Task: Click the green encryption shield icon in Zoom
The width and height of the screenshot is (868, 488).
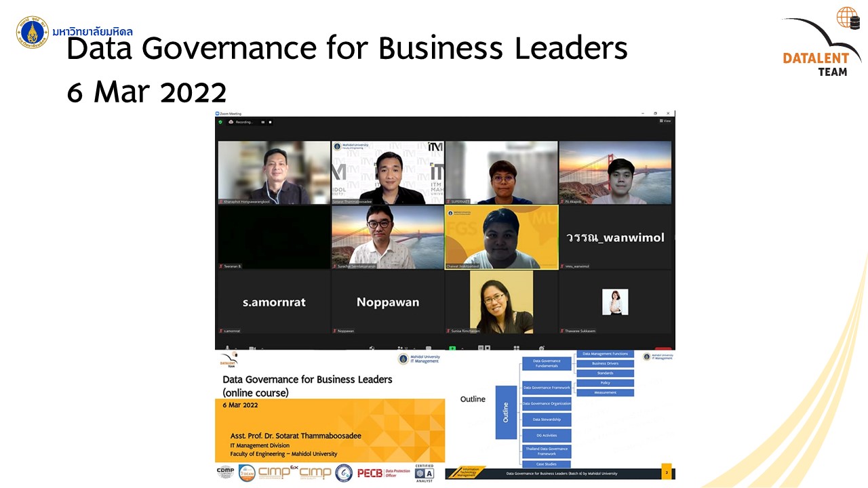Action: tap(220, 122)
